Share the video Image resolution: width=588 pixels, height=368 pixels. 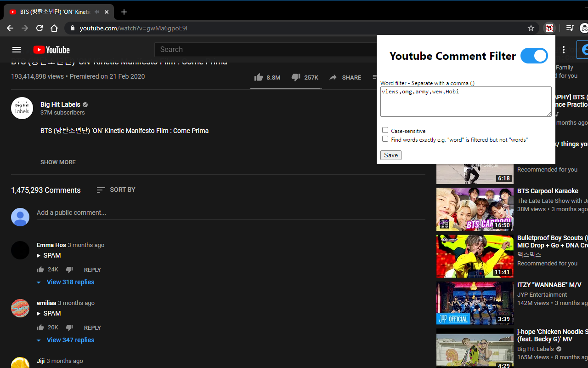point(345,77)
